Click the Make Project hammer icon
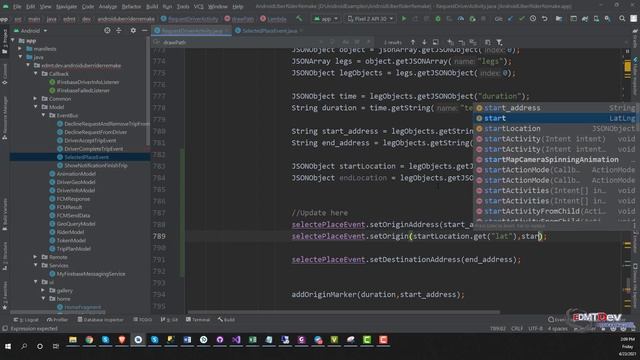Image resolution: width=640 pixels, height=360 pixels. pyautogui.click(x=300, y=19)
